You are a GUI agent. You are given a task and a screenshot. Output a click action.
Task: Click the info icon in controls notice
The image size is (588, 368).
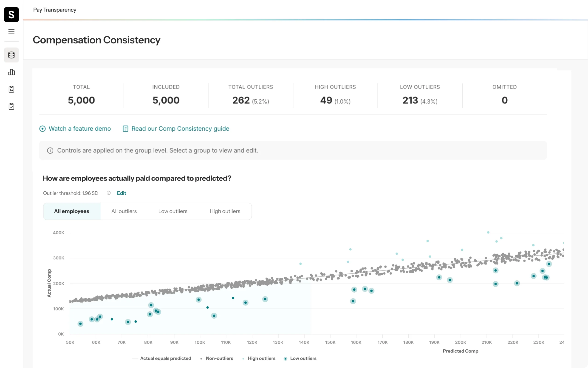[50, 151]
